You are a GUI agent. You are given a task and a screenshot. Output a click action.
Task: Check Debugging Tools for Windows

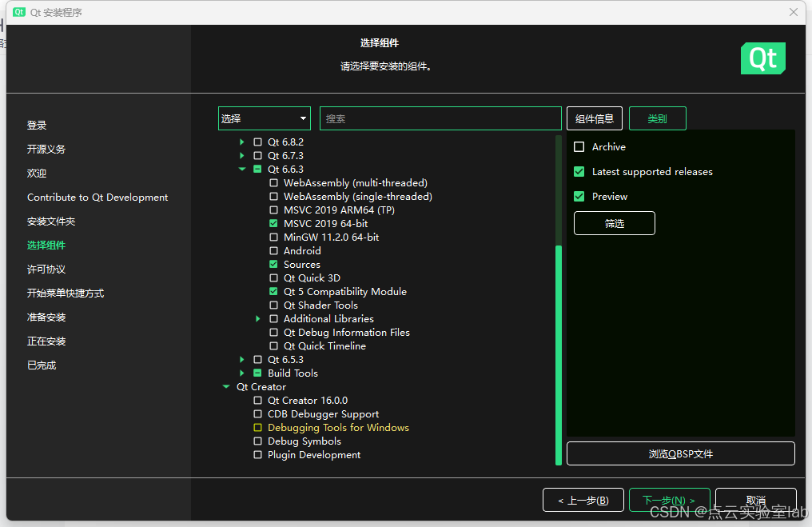257,428
